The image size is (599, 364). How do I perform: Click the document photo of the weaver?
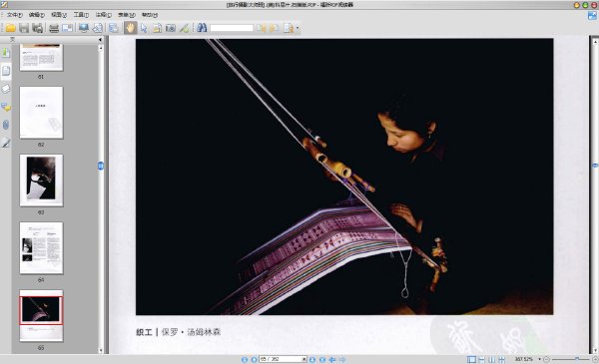click(x=344, y=177)
